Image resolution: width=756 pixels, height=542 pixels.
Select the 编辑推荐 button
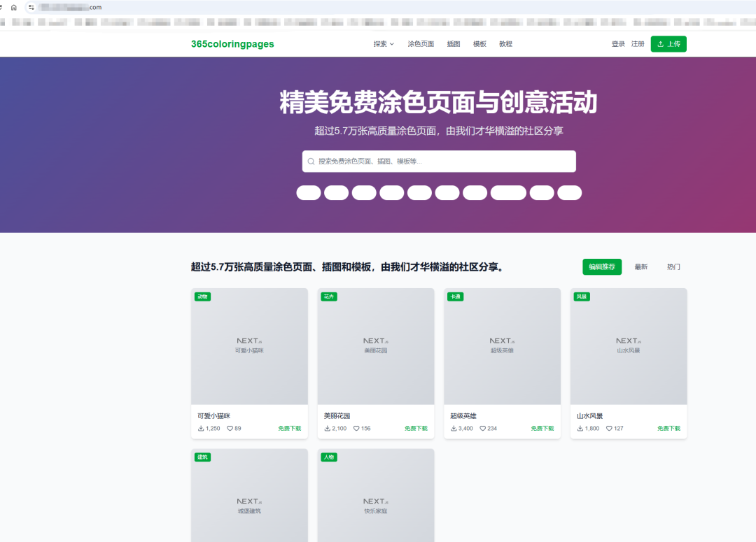602,266
